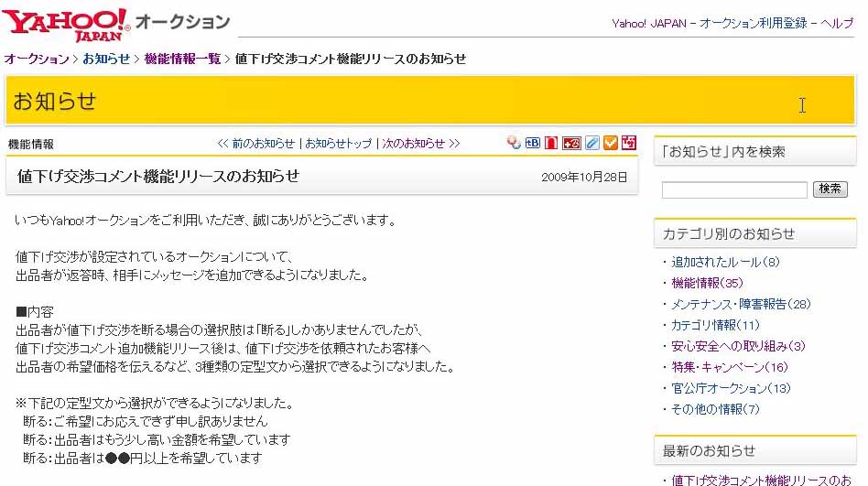Click the line 断る：出品者は●●円以上を希望しています
This screenshot has height=486, width=868.
[x=142, y=458]
